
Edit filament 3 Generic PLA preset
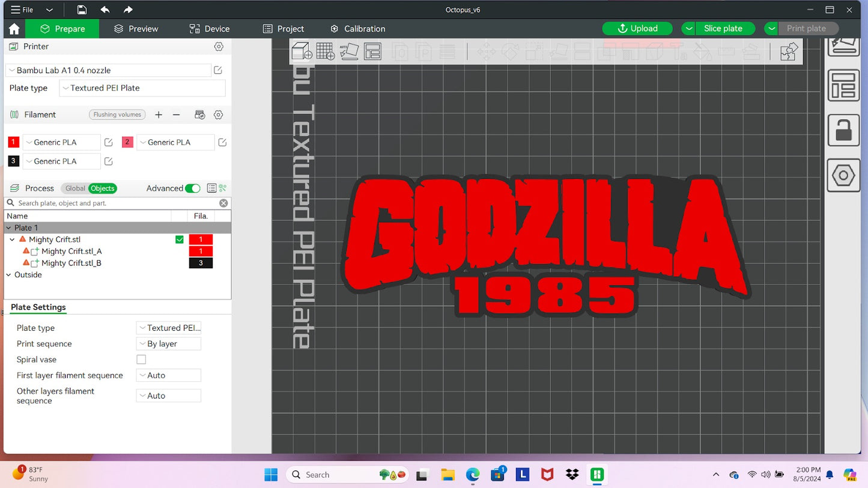[x=109, y=161]
